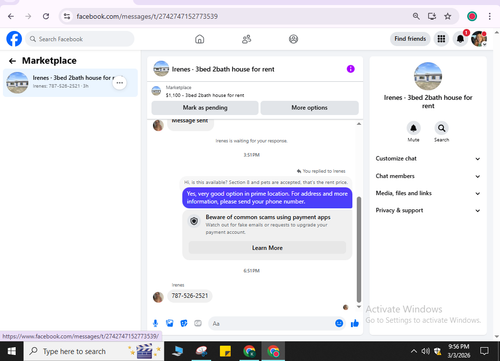Click the blue reply message bubble
The image size is (500, 361).
point(267,198)
